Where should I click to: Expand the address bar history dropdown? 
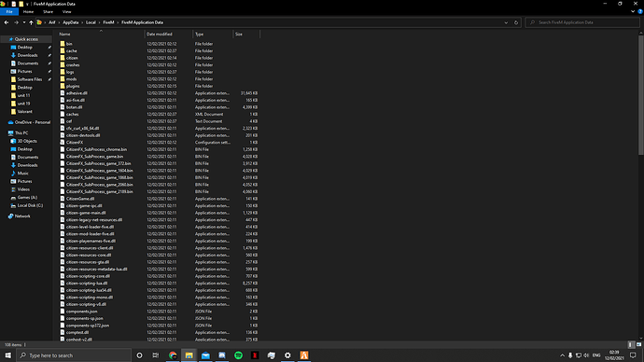point(506,22)
